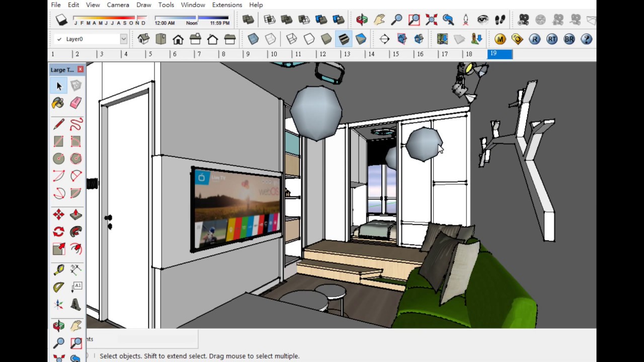Activate the Orbit tool in top toolbar
644x362 pixels.
[x=362, y=20]
